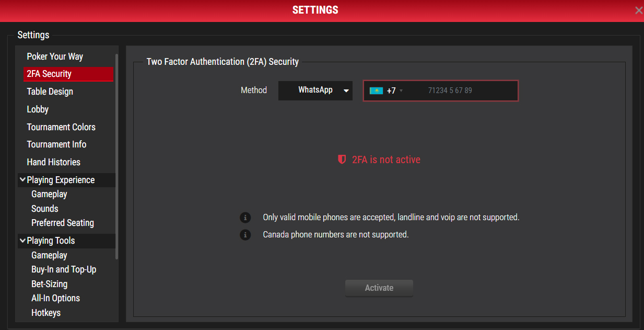Click info icon beside mobile phones note
Screen dimensions: 644x330
(x=245, y=218)
